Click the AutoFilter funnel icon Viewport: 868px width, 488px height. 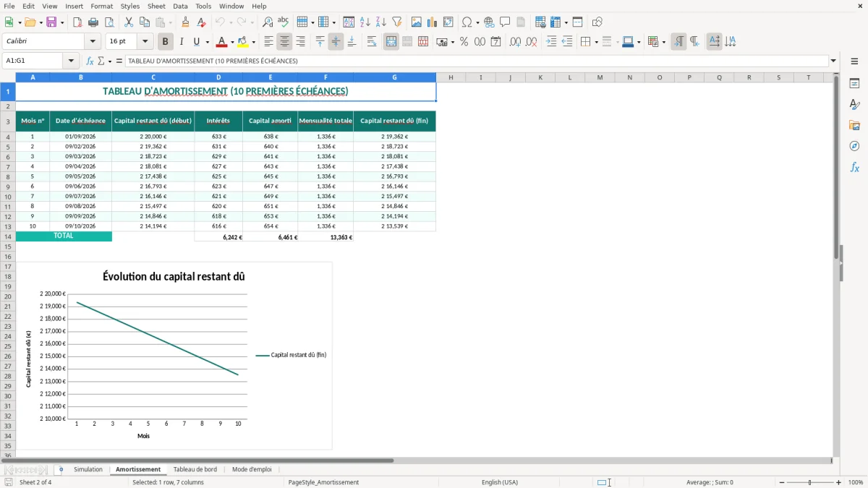(396, 22)
